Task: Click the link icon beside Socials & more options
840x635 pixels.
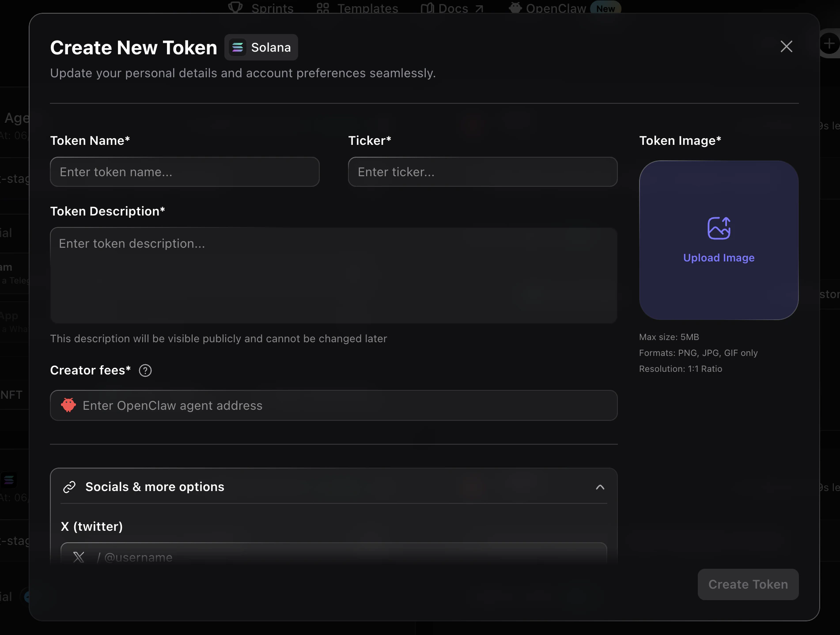Action: pyautogui.click(x=69, y=487)
